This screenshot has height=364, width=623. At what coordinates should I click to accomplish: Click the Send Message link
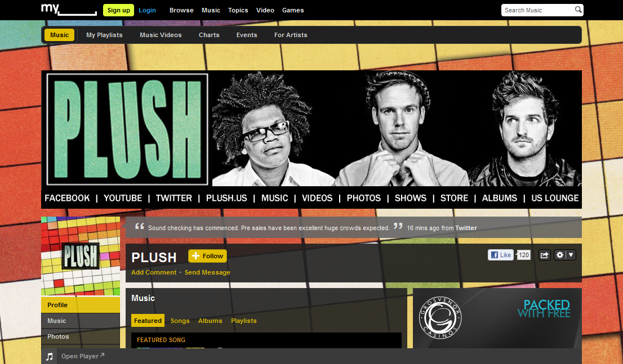[x=207, y=272]
